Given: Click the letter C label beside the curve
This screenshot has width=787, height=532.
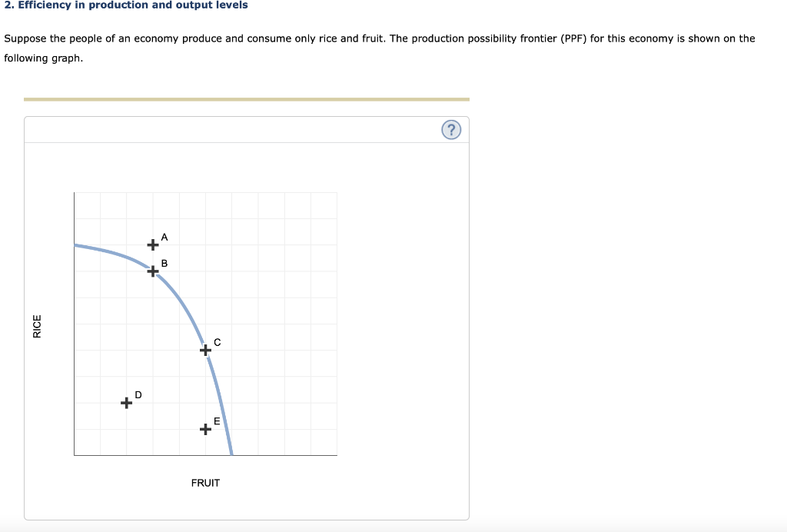Looking at the screenshot, I should [x=218, y=342].
